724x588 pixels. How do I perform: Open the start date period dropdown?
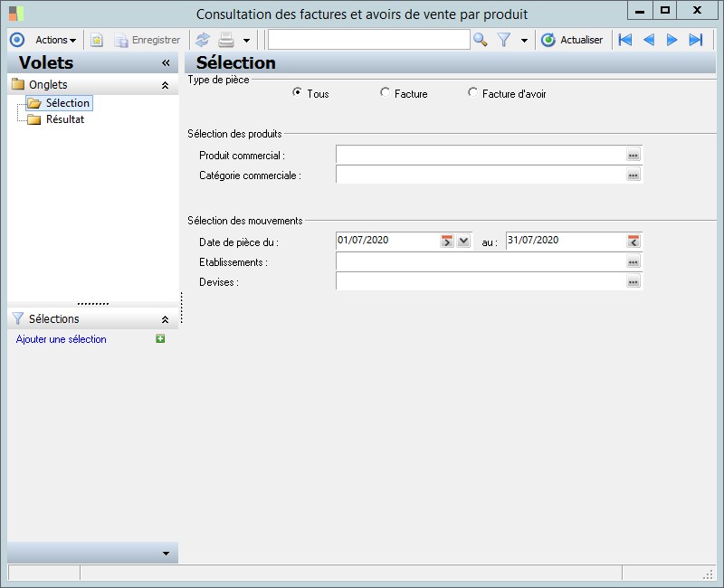463,241
